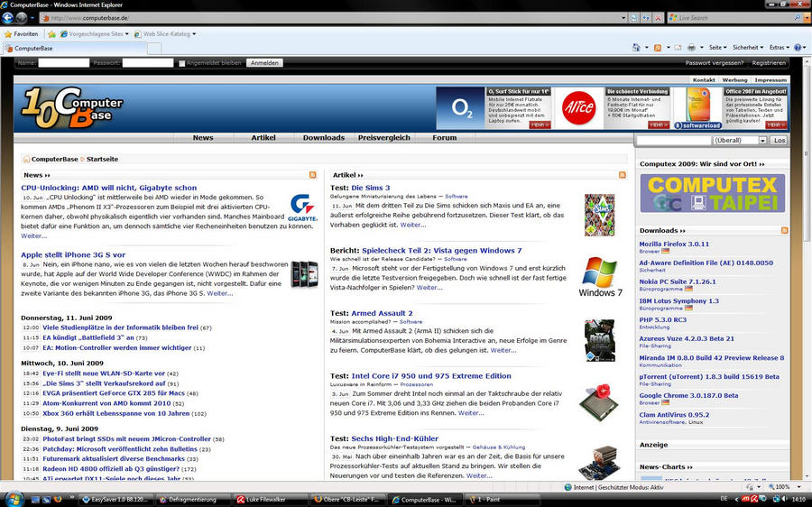Expand Web Slice-Katalog dropdown
The image size is (812, 507).
pyautogui.click(x=194, y=34)
